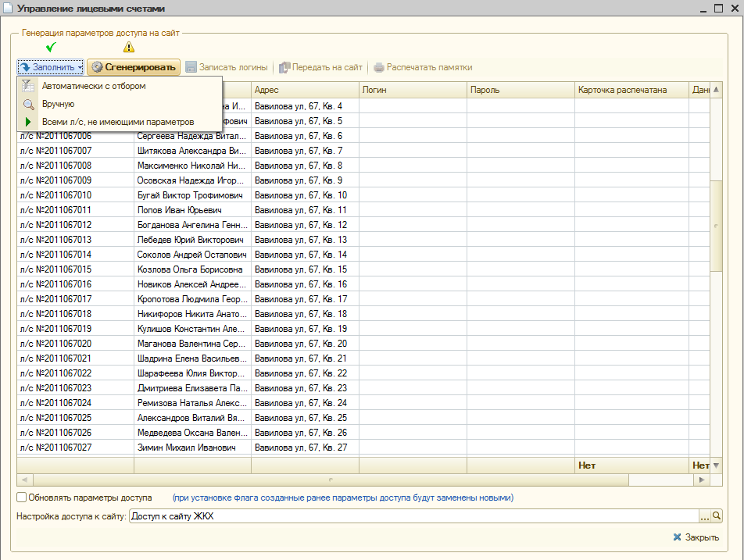
Task: Click the Передать на сайт toolbar icon
Action: click(284, 67)
